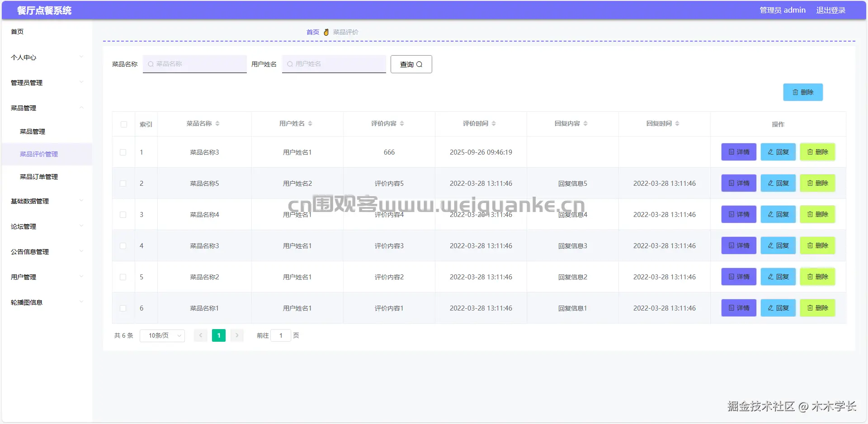Click the 查询 search button
Viewport: 868px width, 424px height.
tap(411, 64)
